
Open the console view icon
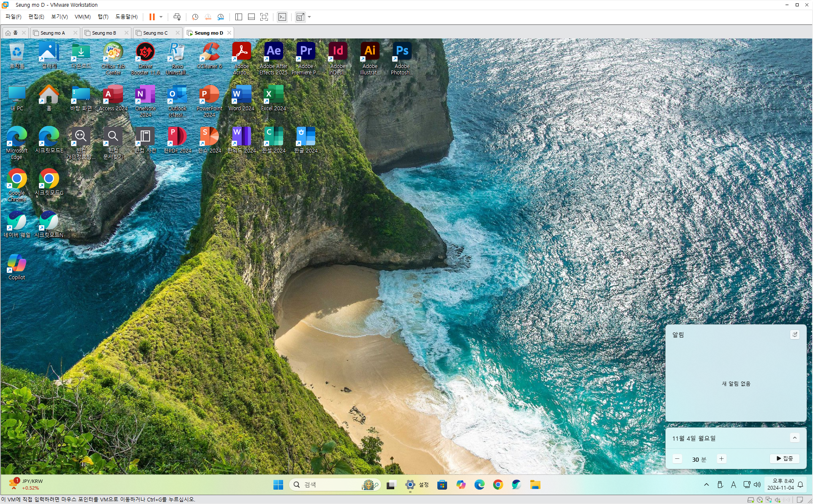pyautogui.click(x=282, y=17)
